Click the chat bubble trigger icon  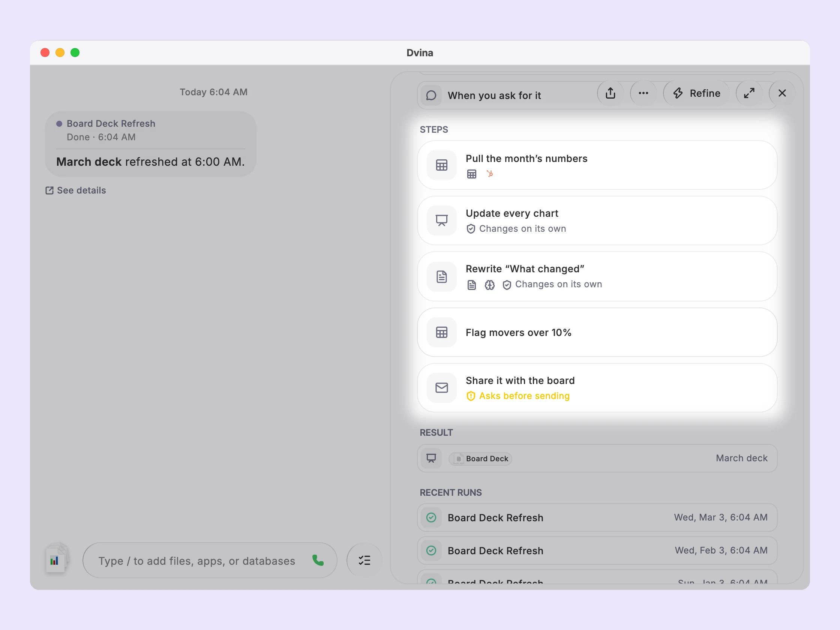click(x=431, y=95)
